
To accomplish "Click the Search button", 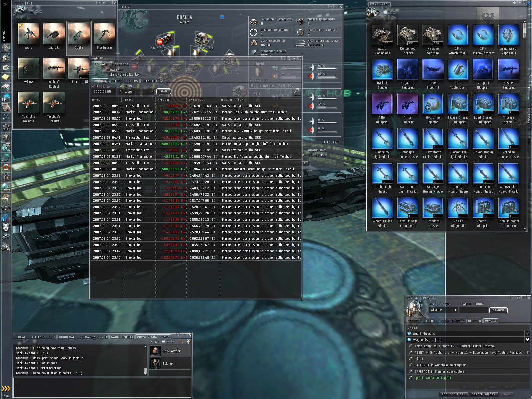I will pyautogui.click(x=498, y=310).
